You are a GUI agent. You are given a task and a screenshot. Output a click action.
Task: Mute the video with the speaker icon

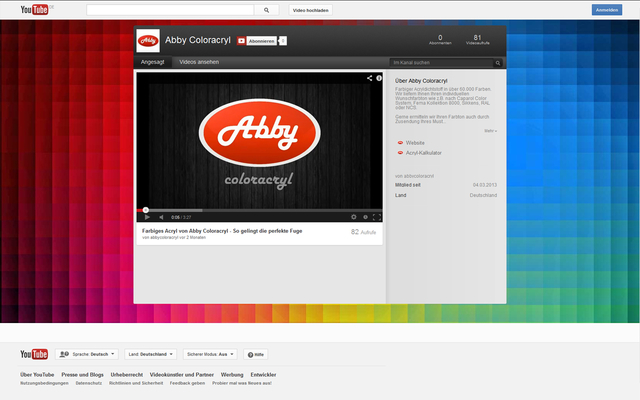point(161,217)
